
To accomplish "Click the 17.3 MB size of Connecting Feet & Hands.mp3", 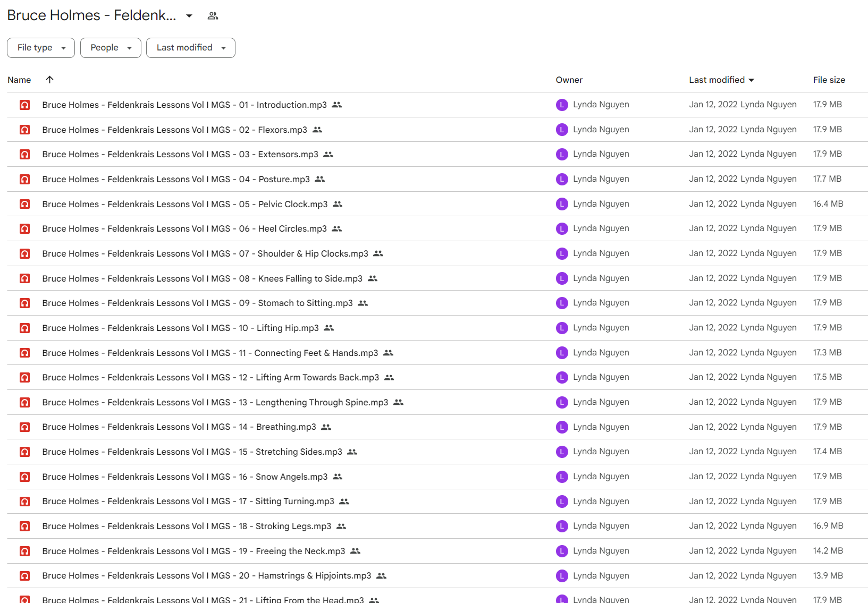I will click(x=827, y=353).
